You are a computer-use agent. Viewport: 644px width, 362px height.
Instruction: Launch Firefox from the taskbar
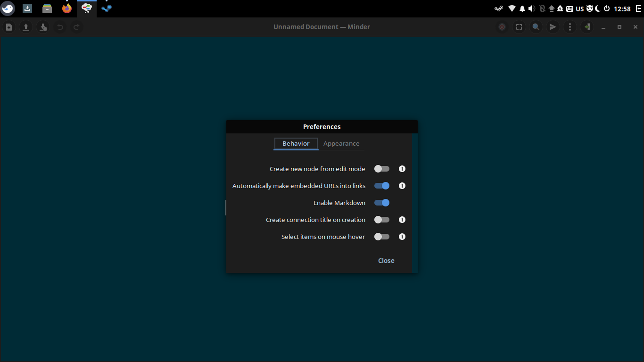(x=66, y=8)
